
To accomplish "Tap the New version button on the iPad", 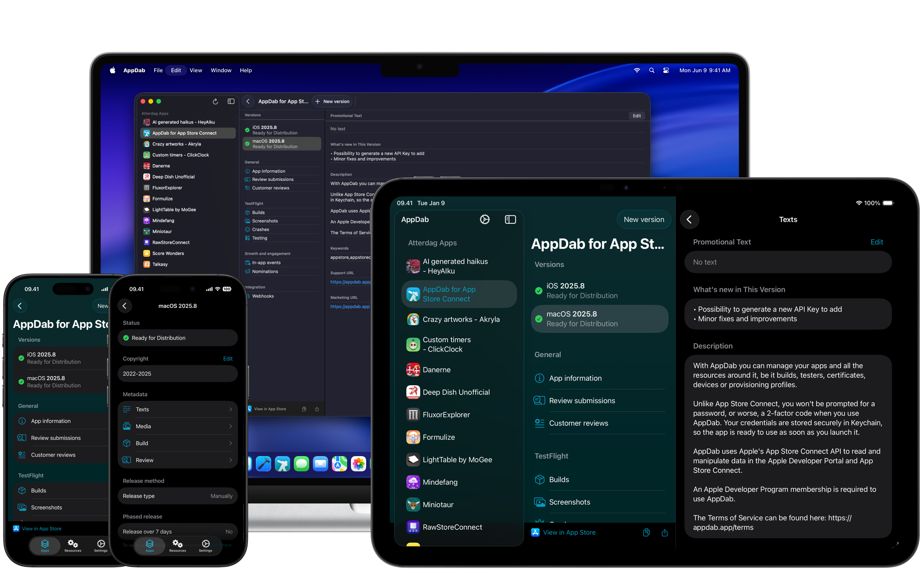I will click(x=644, y=219).
